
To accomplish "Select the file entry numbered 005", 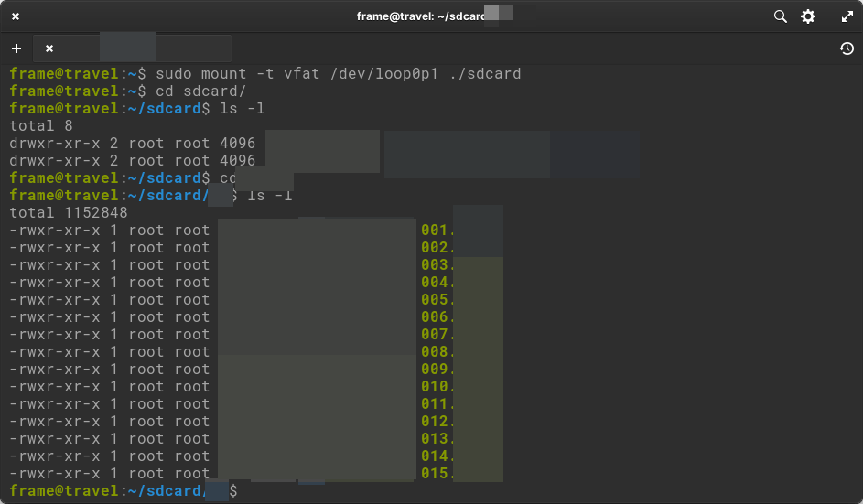I will (437, 300).
